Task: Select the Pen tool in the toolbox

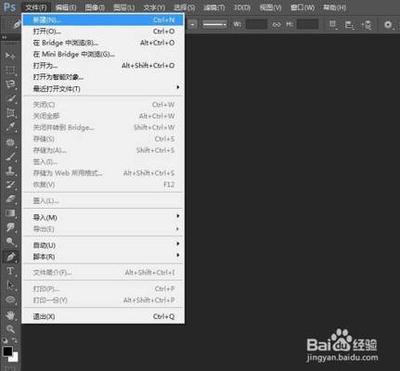Action: (10, 257)
